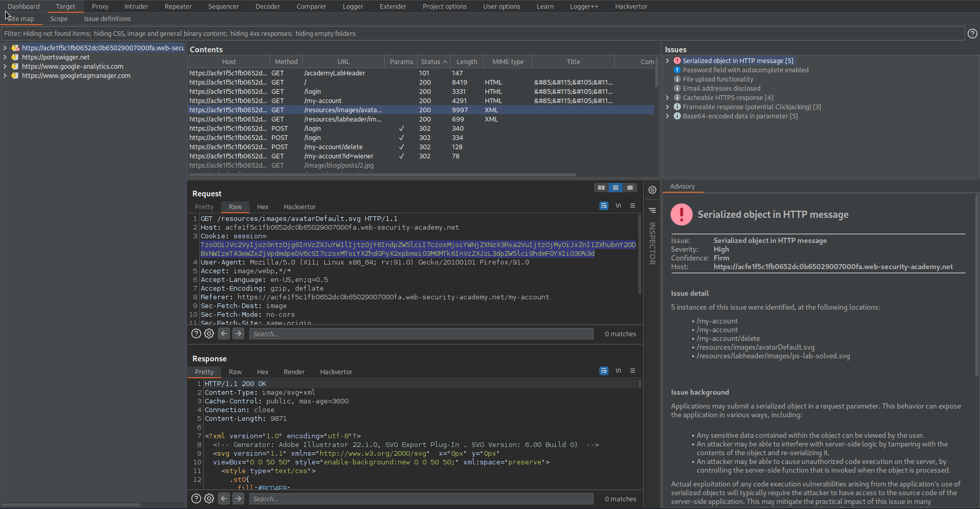The image size is (980, 509).
Task: Click the Response search help icon
Action: [196, 499]
